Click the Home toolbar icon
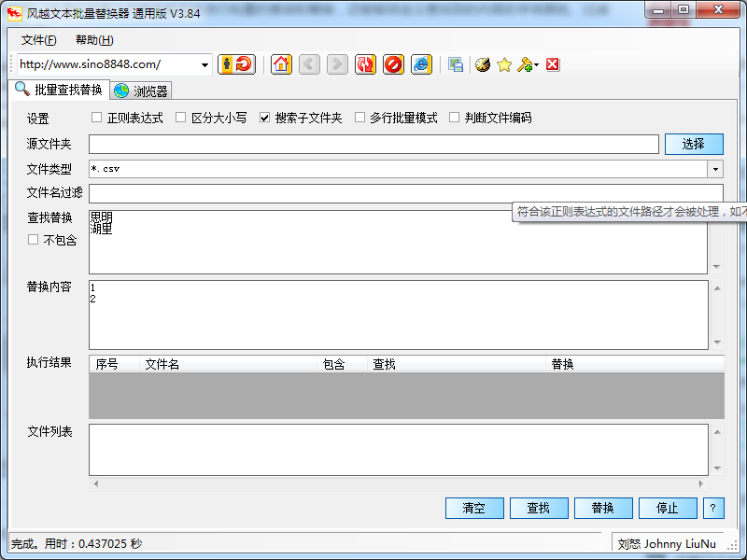 tap(281, 64)
